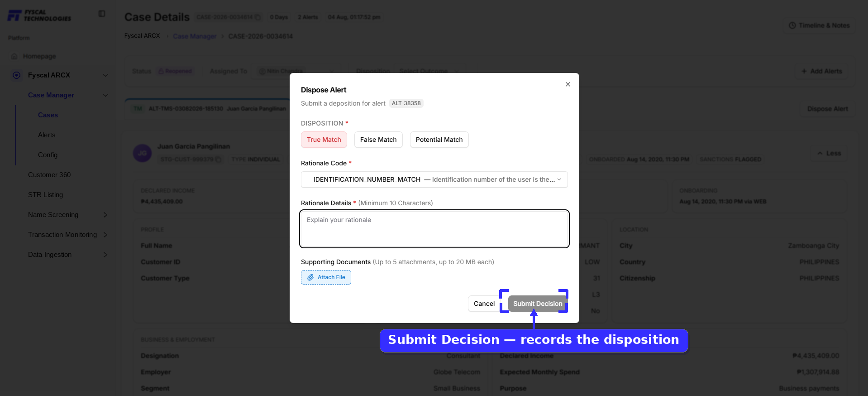
Task: Collapse the sidebar with the panel icon
Action: point(102,14)
